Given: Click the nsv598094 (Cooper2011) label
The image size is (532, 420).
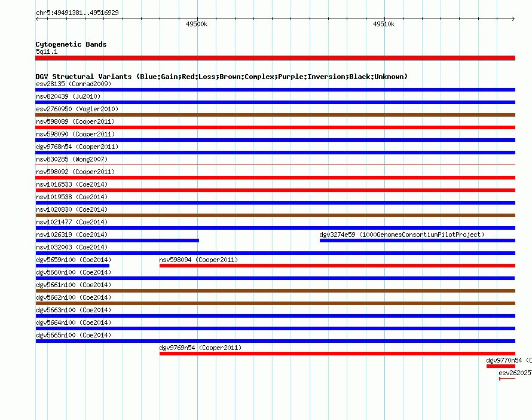Looking at the screenshot, I should click(198, 260).
